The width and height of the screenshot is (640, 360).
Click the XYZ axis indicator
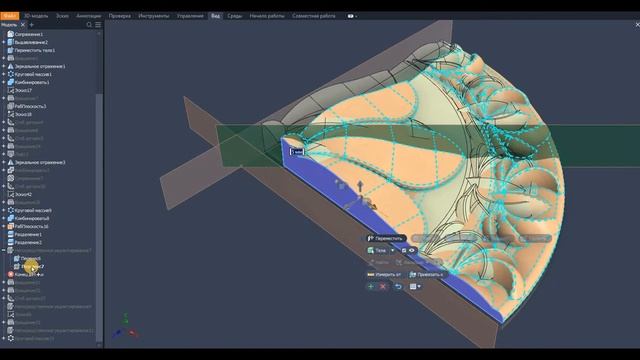point(125,327)
